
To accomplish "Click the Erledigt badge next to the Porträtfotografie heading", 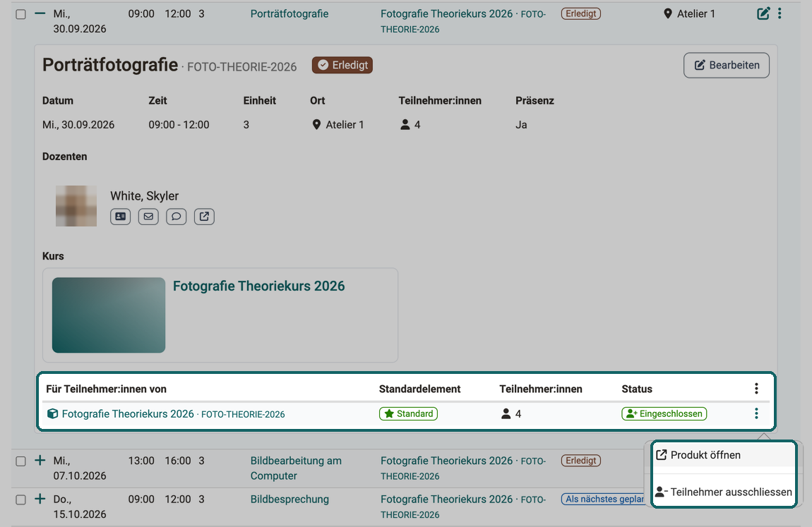I will point(342,65).
